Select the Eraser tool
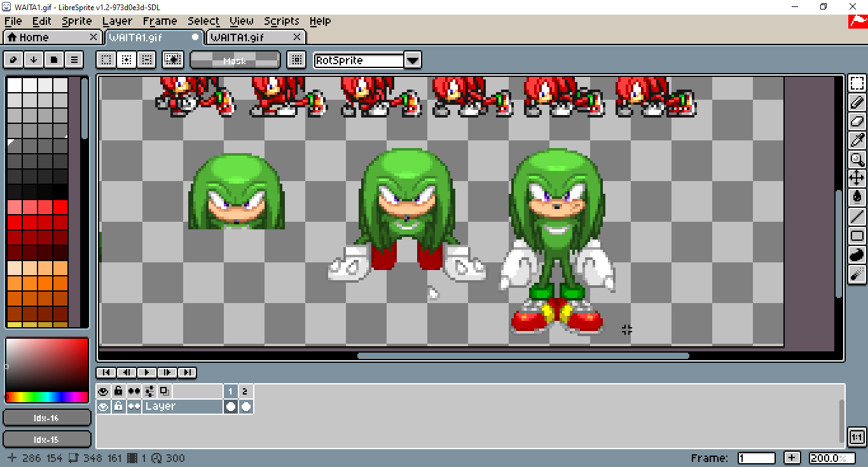868x467 pixels. click(857, 121)
